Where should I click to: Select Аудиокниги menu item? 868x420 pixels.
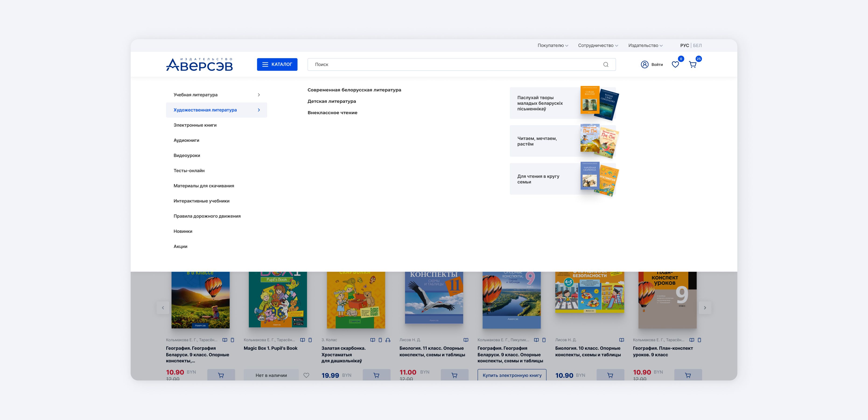click(186, 140)
